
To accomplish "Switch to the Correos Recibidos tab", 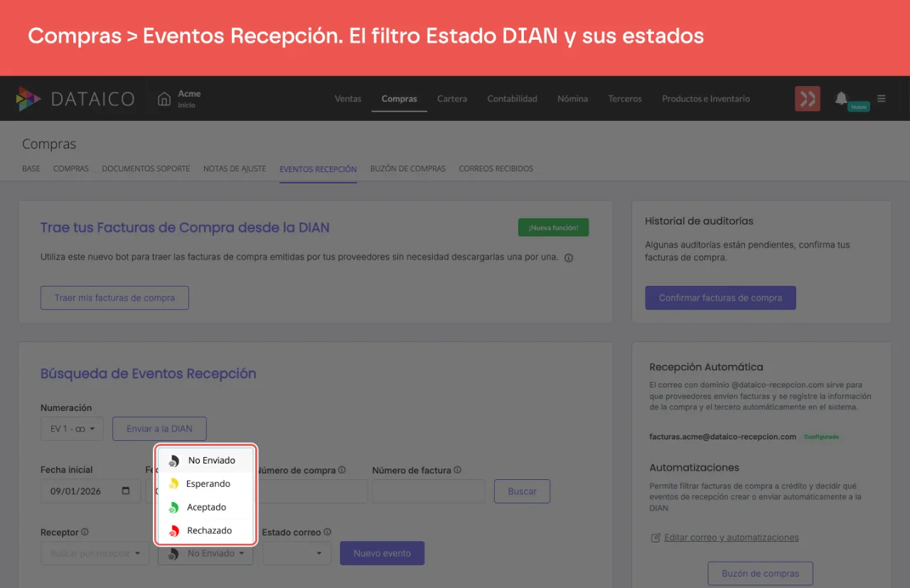I will pyautogui.click(x=496, y=169).
